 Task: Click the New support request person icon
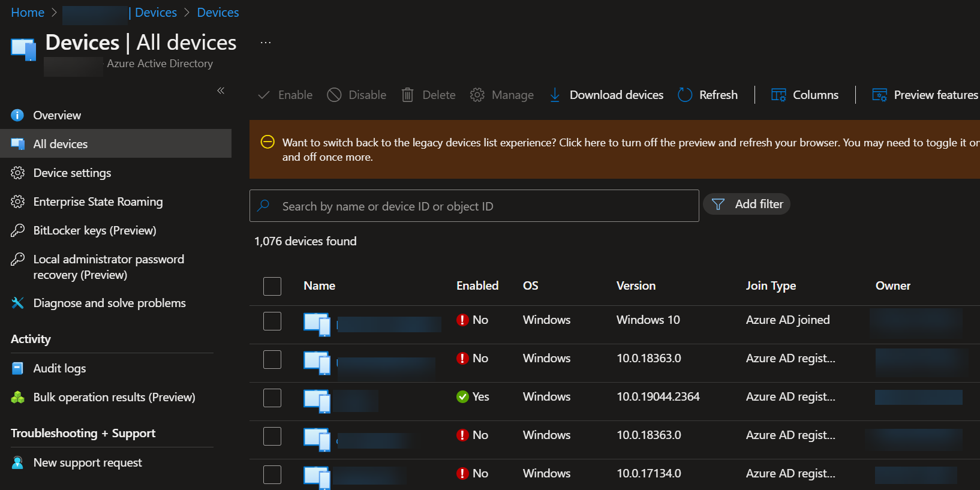tap(17, 462)
